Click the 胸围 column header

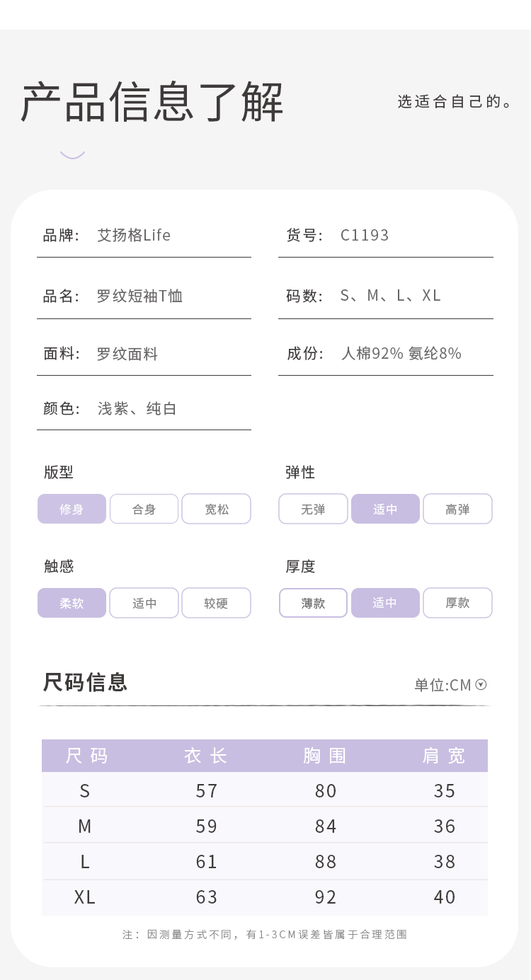325,756
